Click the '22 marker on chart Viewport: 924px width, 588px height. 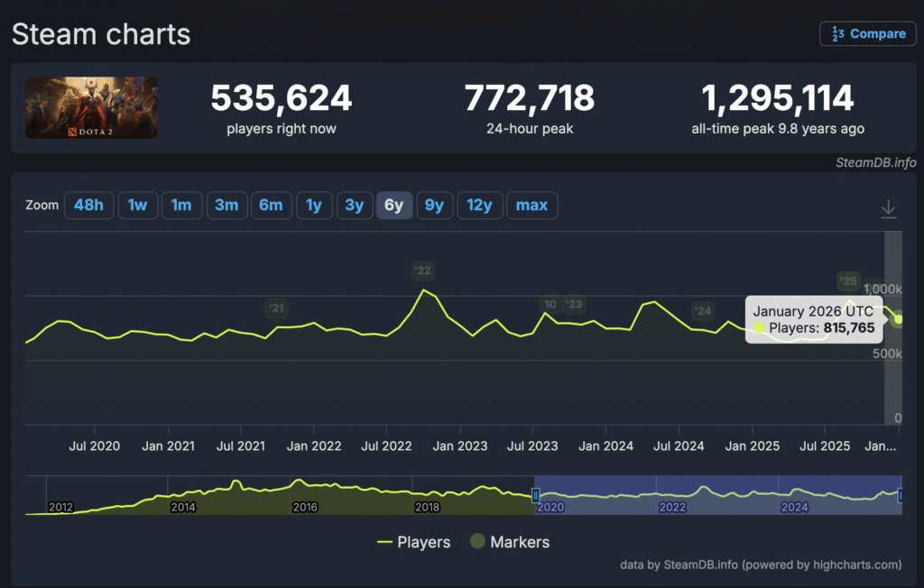[422, 271]
